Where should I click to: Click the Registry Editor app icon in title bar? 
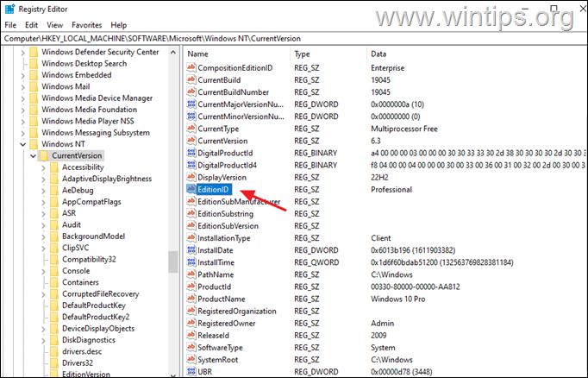(9, 9)
